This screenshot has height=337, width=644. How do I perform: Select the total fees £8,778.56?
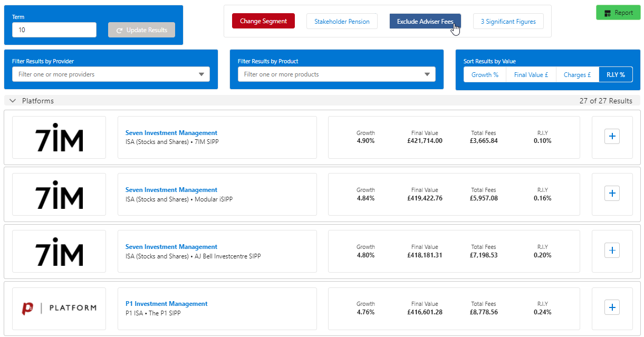484,312
